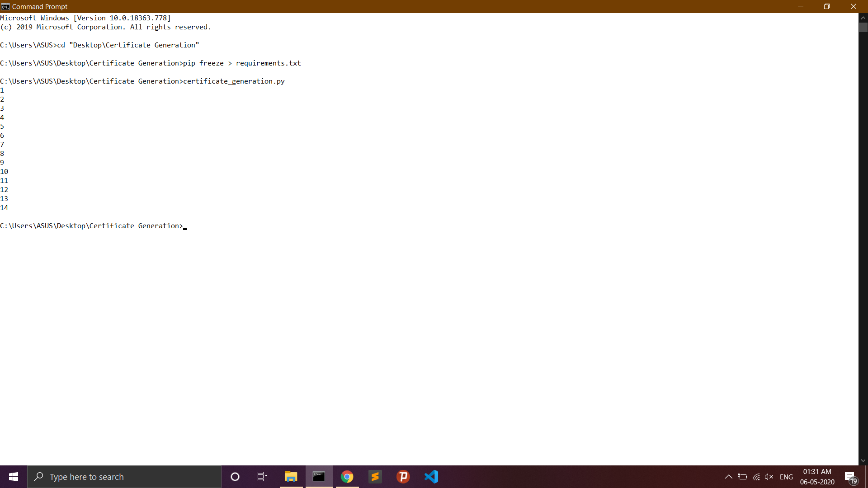This screenshot has height=488, width=868.
Task: Switch to Command Prompt taskbar icon
Action: (x=319, y=477)
